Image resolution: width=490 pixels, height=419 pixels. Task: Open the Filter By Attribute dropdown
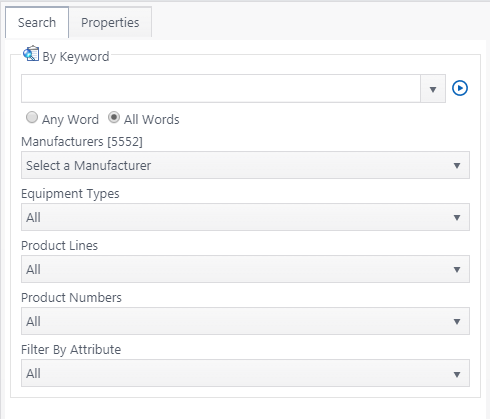[x=245, y=373]
